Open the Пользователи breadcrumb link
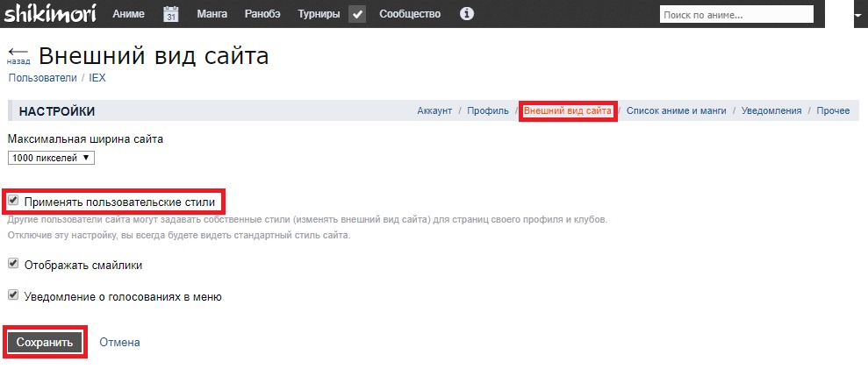Viewport: 868px width, 369px height. tap(42, 78)
